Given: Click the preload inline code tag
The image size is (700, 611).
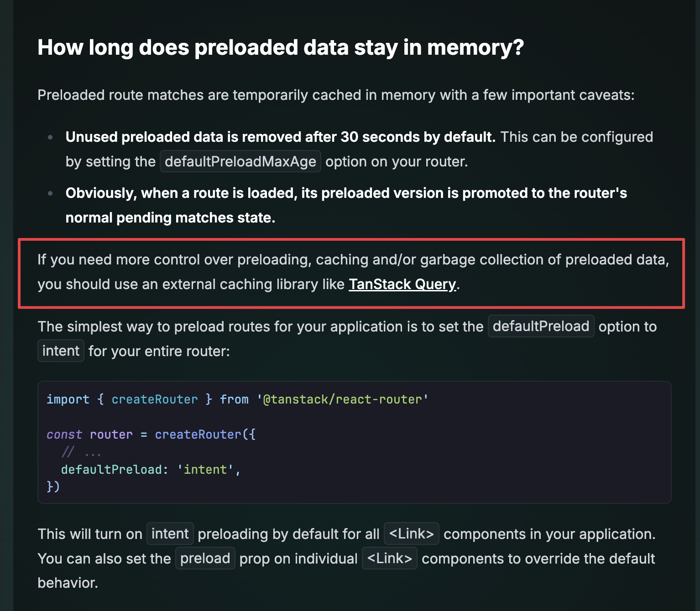Looking at the screenshot, I should coord(205,559).
